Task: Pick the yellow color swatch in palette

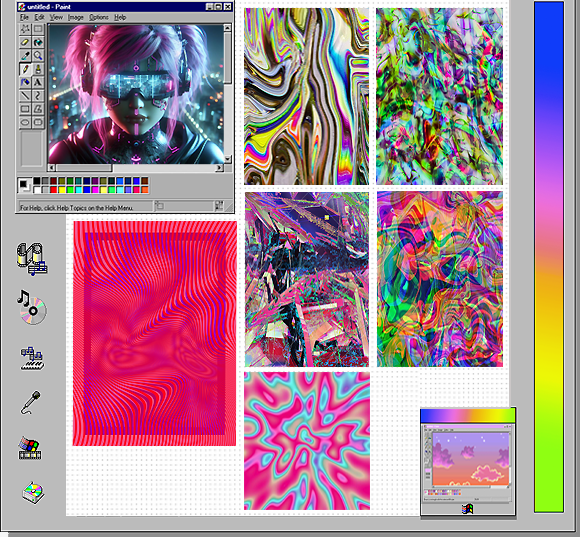Action: click(62, 190)
